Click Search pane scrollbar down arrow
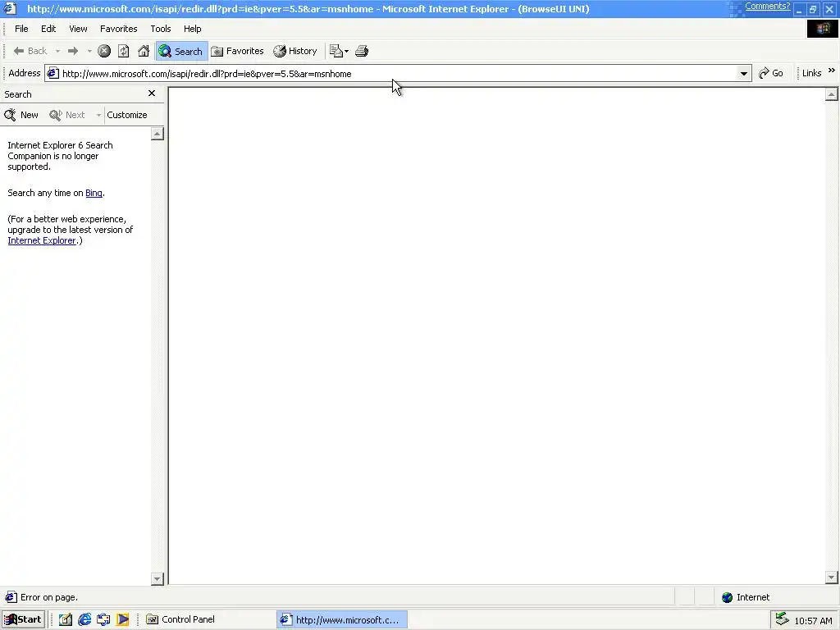The width and height of the screenshot is (840, 630). tap(157, 578)
